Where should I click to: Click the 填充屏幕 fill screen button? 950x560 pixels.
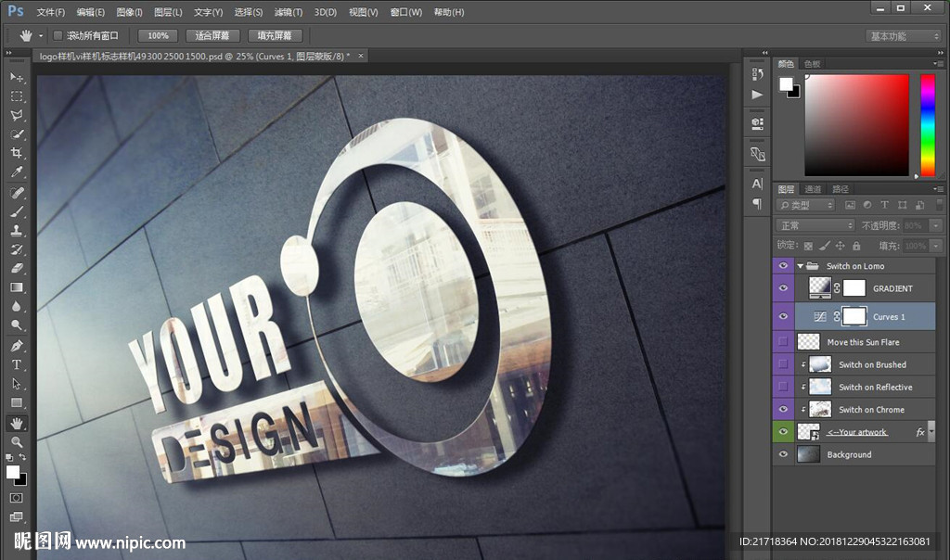(x=274, y=35)
